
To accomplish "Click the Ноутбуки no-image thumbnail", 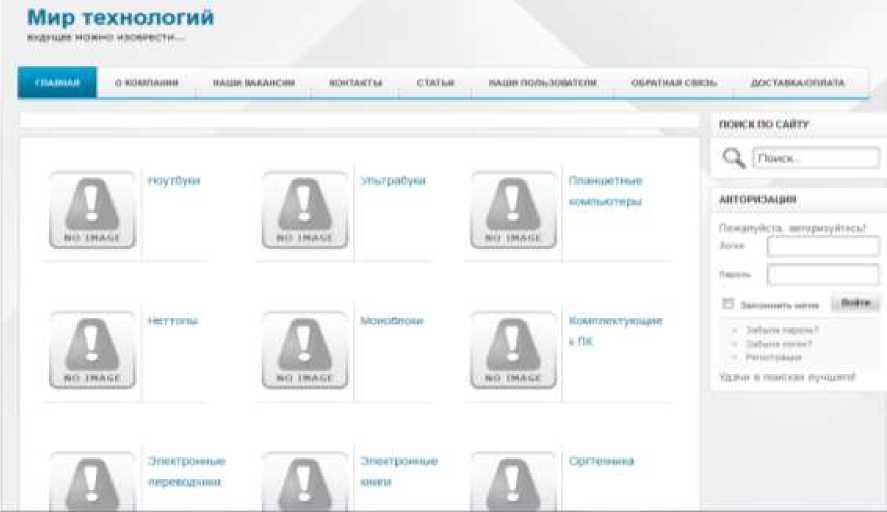I will (x=92, y=210).
